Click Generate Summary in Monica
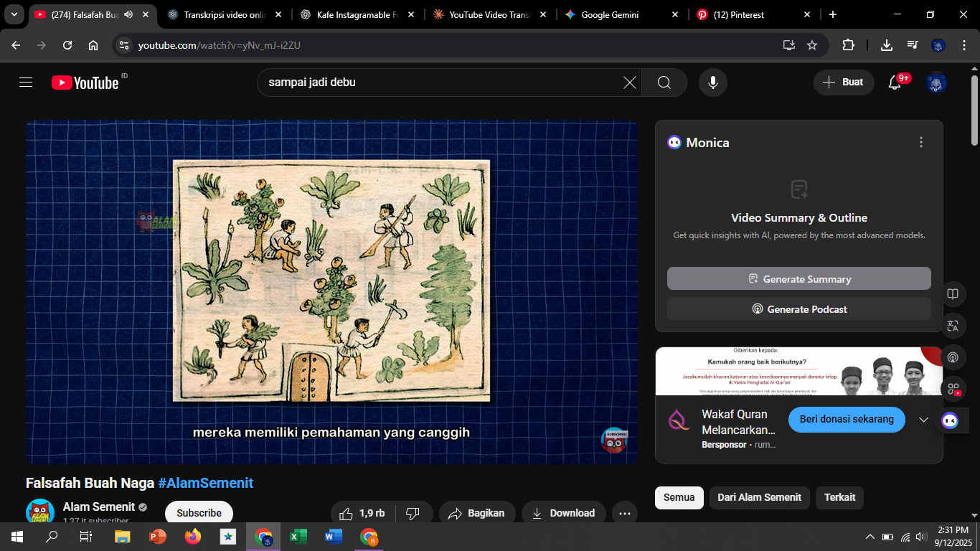Screen dimensions: 980x551 [x=799, y=279]
